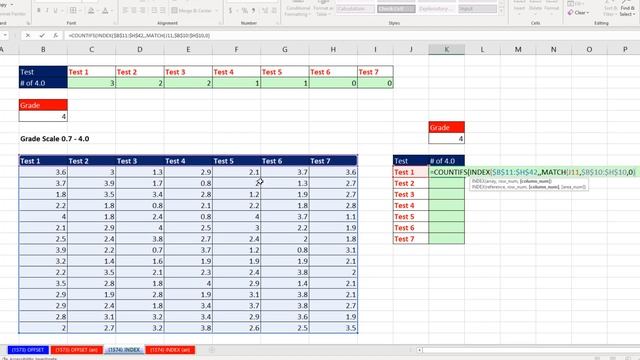Open the Insert Function fx dialog
Screen dimensions: 640x360
coord(56,36)
